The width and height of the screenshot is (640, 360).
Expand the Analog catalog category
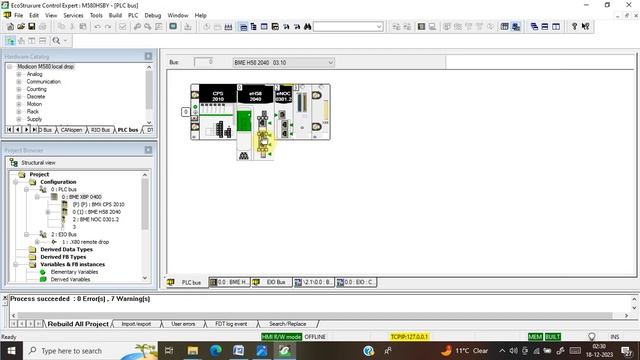19,74
